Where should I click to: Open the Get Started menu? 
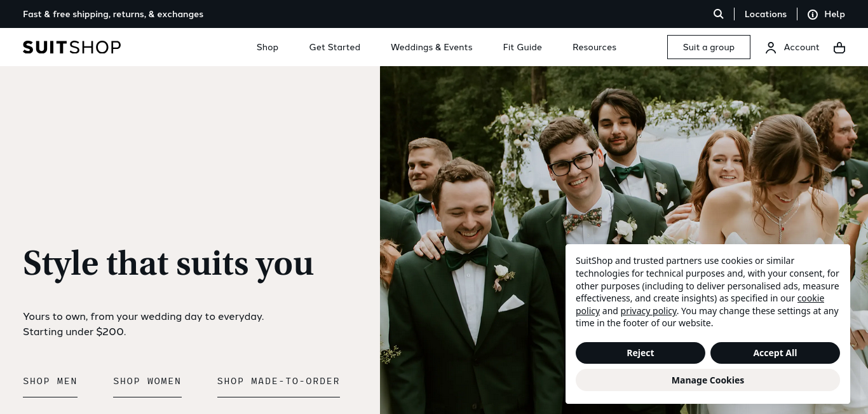tap(335, 47)
